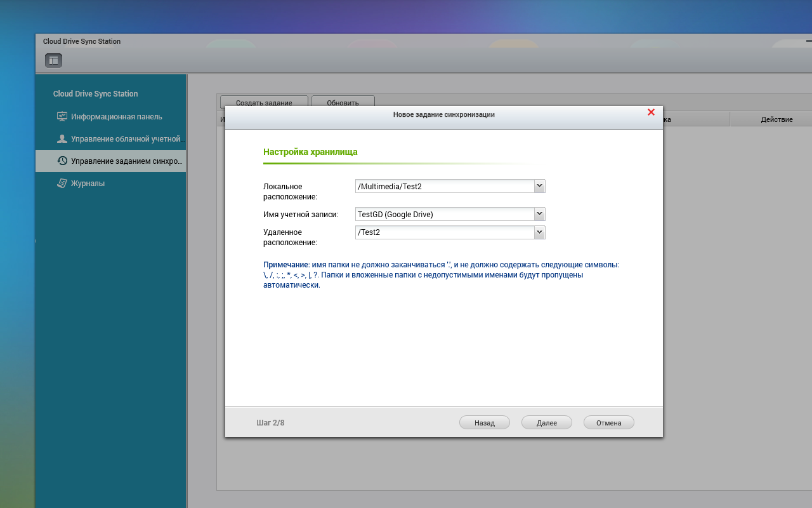Image resolution: width=812 pixels, height=508 pixels.
Task: Proceed with the Далее button
Action: tap(547, 423)
